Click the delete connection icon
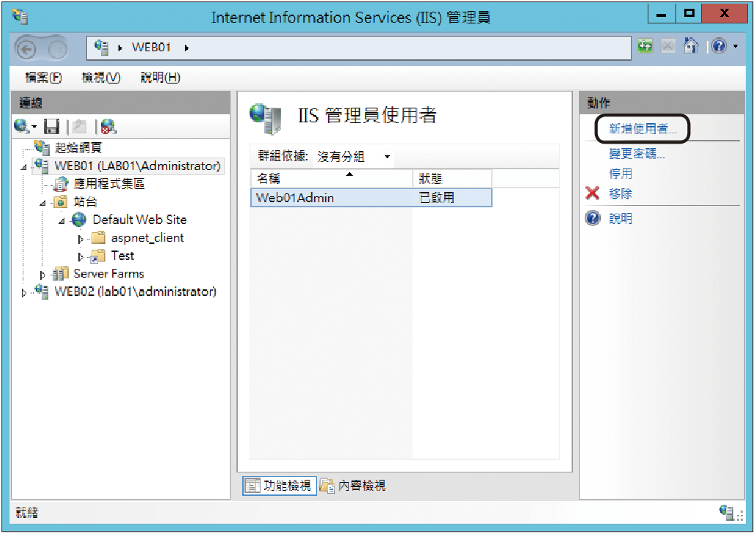Viewport: 756px width, 534px height. (x=108, y=127)
